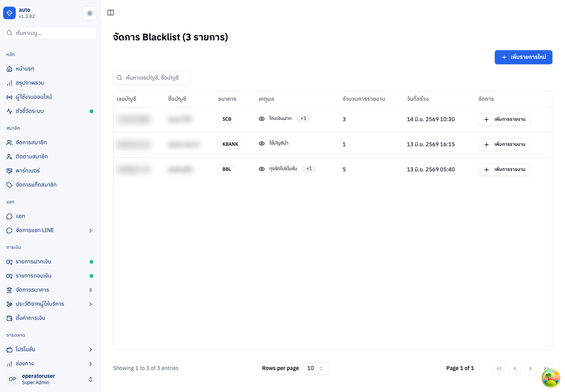
Task: View reason details eye icon for SCB row
Action: coord(262,119)
